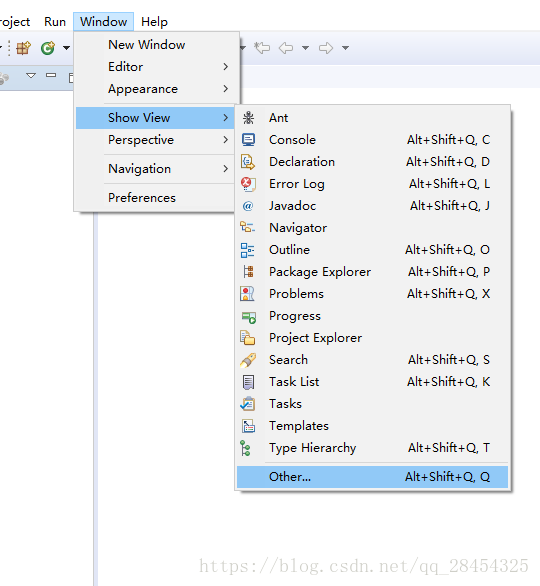Select Progress view entry
Image resolution: width=540 pixels, height=586 pixels.
[x=373, y=316]
